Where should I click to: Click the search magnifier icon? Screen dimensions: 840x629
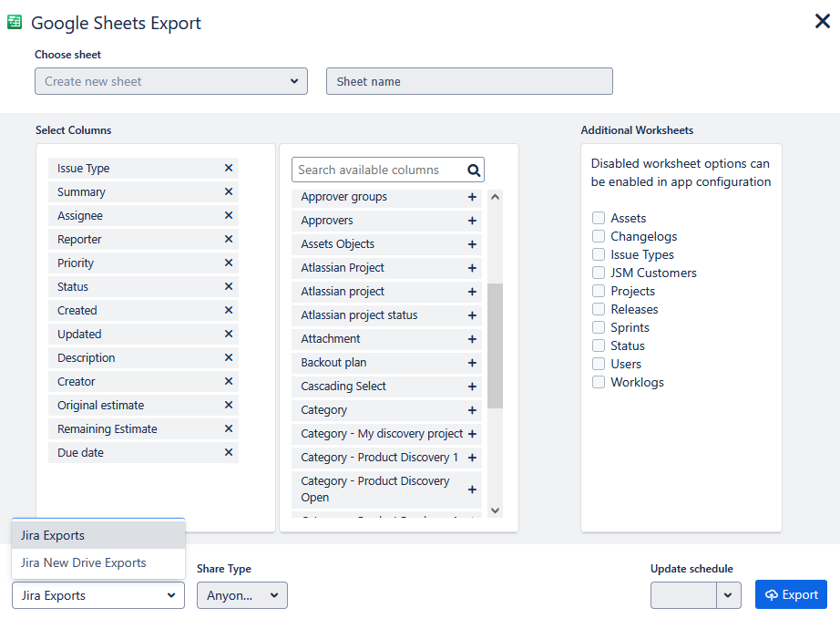tap(473, 170)
